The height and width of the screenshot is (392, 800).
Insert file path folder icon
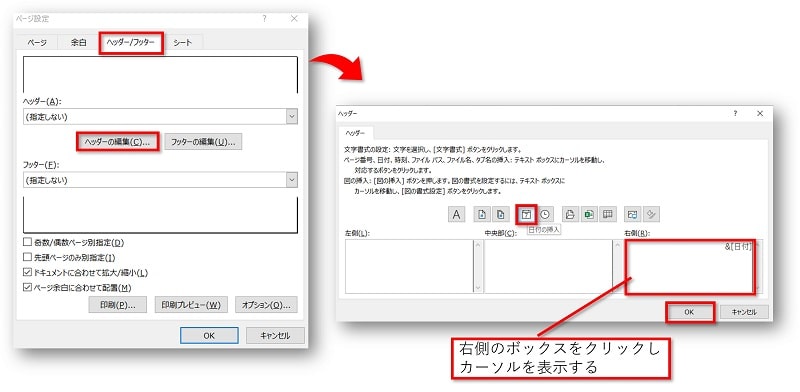click(x=570, y=215)
